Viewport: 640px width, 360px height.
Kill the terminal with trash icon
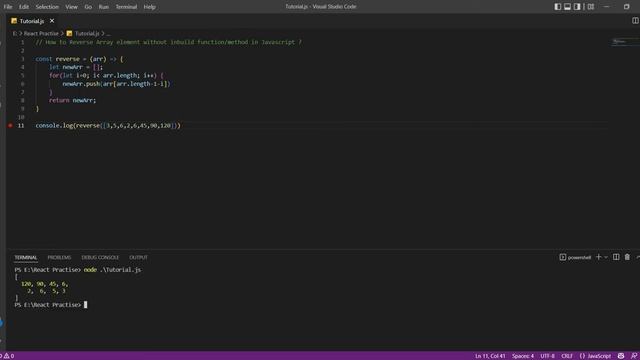click(627, 257)
